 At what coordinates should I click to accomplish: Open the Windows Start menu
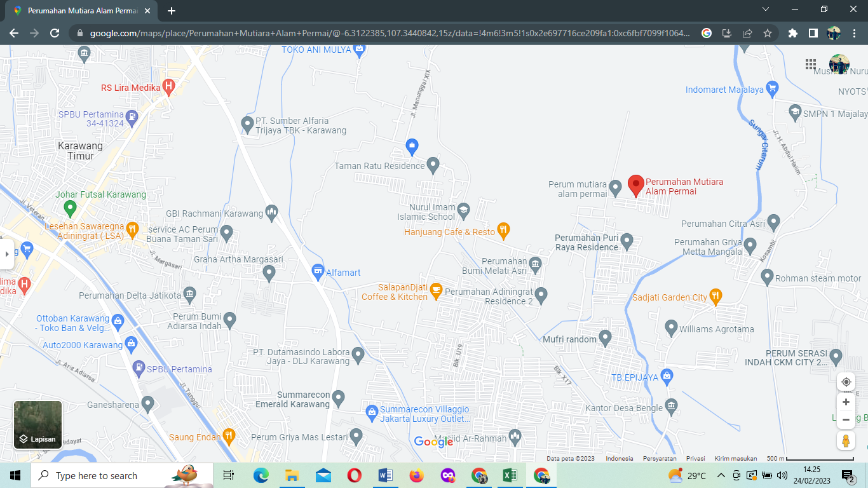[15, 475]
